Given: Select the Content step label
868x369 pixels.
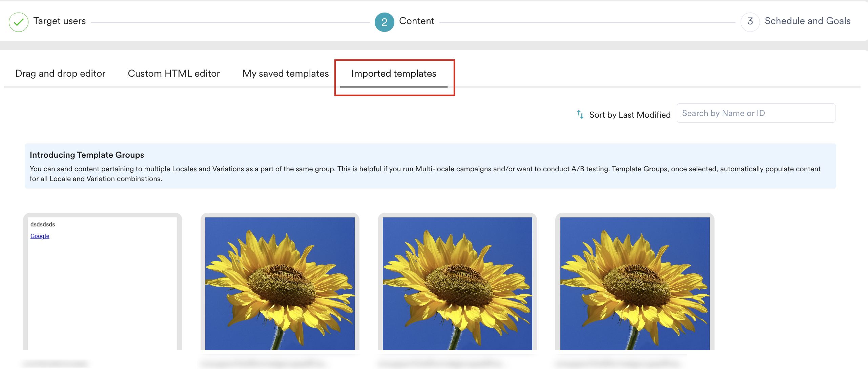Looking at the screenshot, I should [416, 21].
